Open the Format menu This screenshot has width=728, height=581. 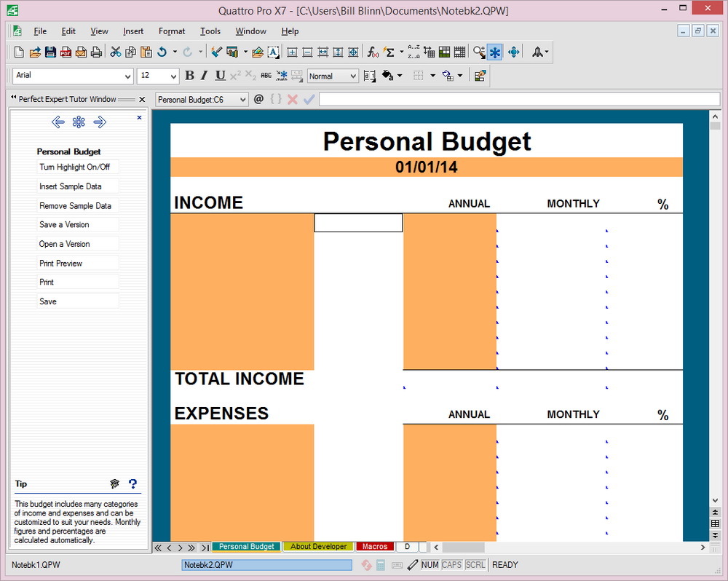(172, 31)
